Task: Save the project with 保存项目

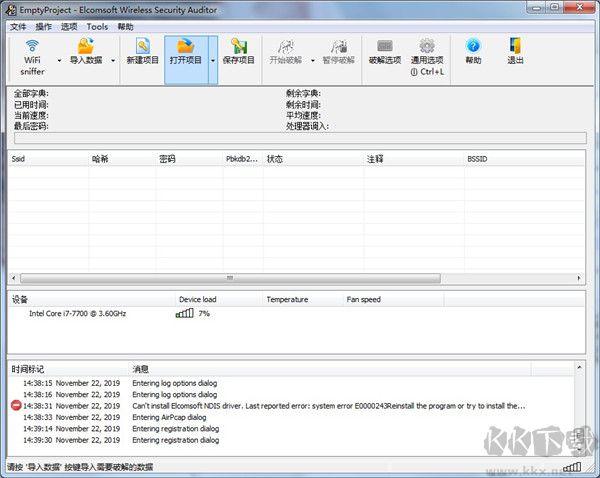Action: (x=239, y=51)
